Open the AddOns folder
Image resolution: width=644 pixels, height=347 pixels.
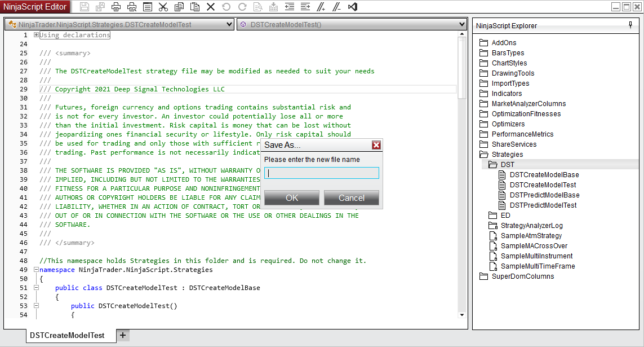tap(498, 43)
